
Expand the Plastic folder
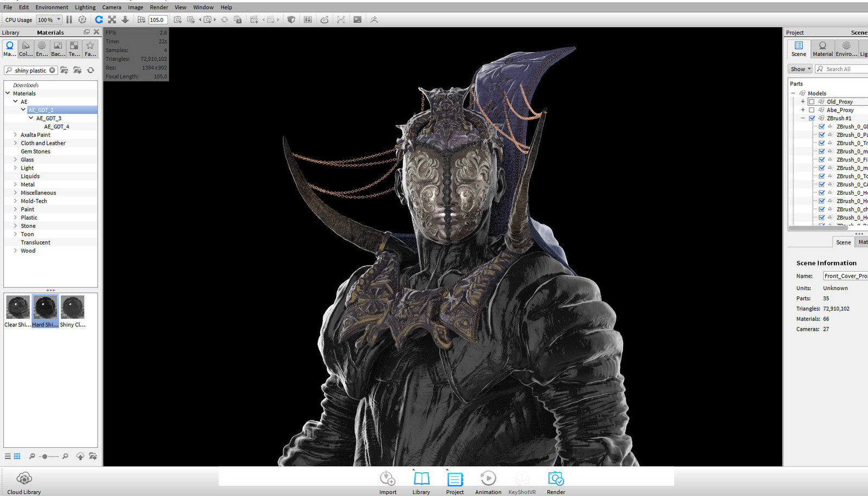pyautogui.click(x=15, y=217)
